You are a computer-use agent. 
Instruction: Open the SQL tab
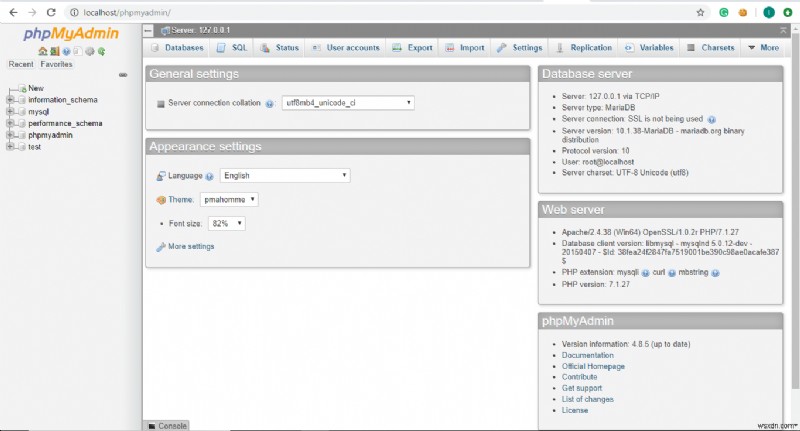click(232, 47)
